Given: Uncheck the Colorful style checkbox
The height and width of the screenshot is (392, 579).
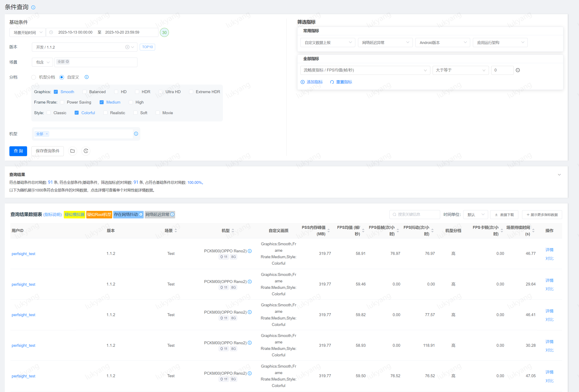Looking at the screenshot, I should click(77, 113).
